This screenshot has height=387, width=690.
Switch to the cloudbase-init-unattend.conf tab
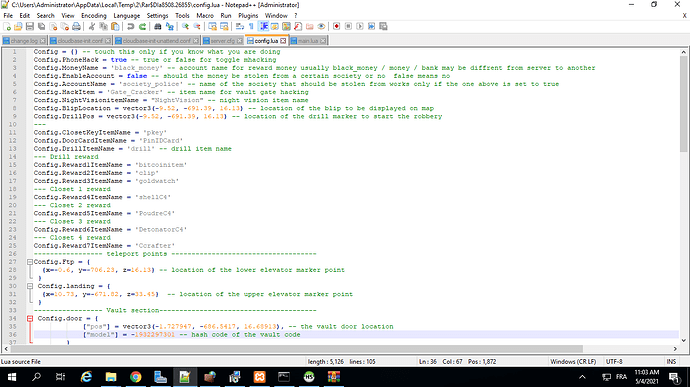pos(157,41)
